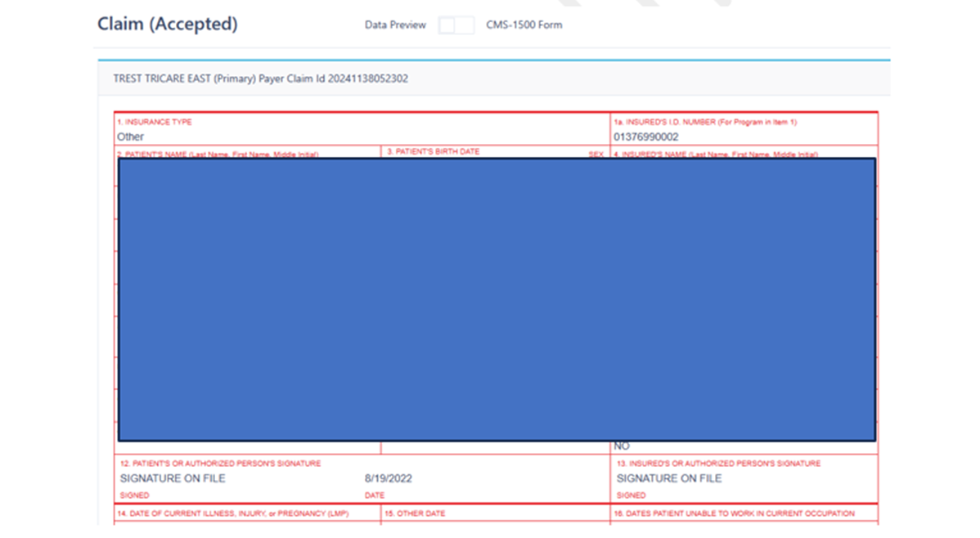Image resolution: width=980 pixels, height=538 pixels.
Task: Click the large blue redaction box
Action: pyautogui.click(x=497, y=299)
